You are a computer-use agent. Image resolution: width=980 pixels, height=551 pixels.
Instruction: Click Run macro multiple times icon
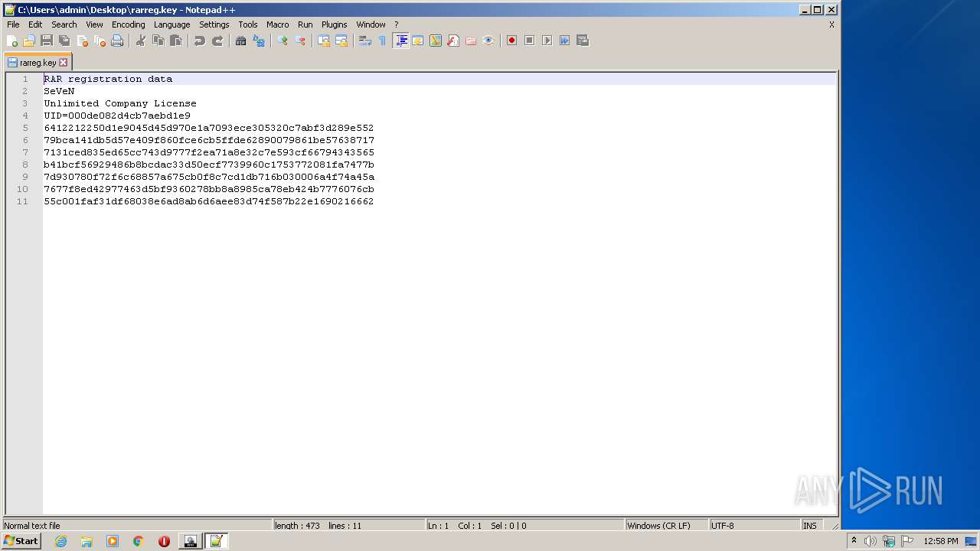pos(564,41)
